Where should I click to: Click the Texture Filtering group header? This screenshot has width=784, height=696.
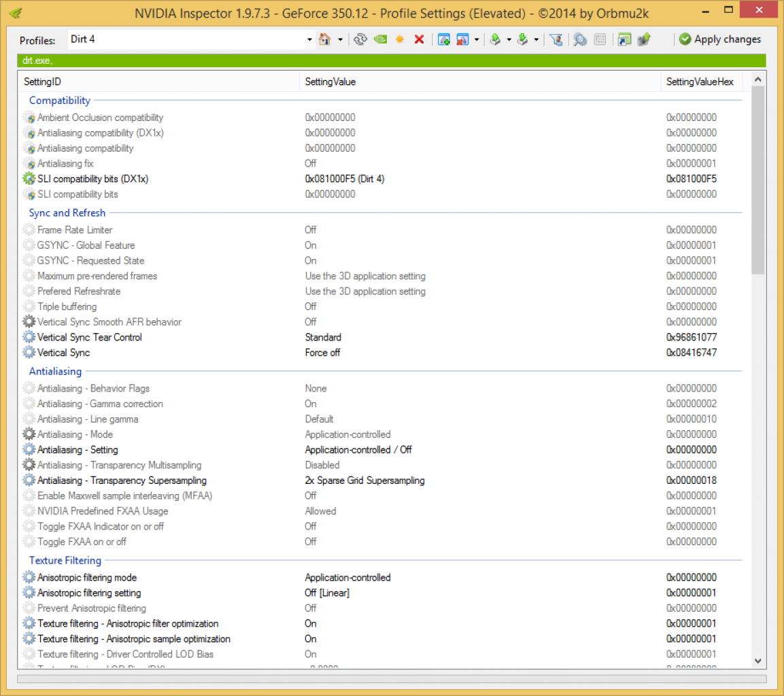tap(65, 561)
